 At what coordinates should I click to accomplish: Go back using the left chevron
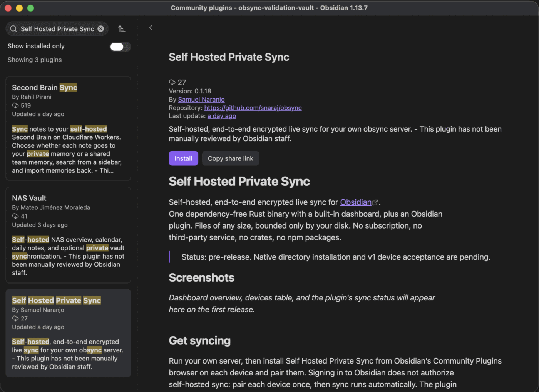click(x=151, y=28)
